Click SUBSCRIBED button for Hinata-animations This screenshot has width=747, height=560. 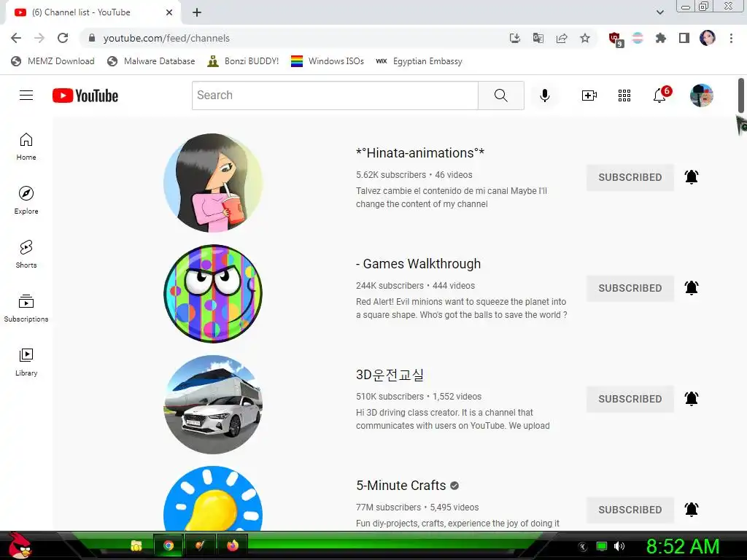coord(630,177)
